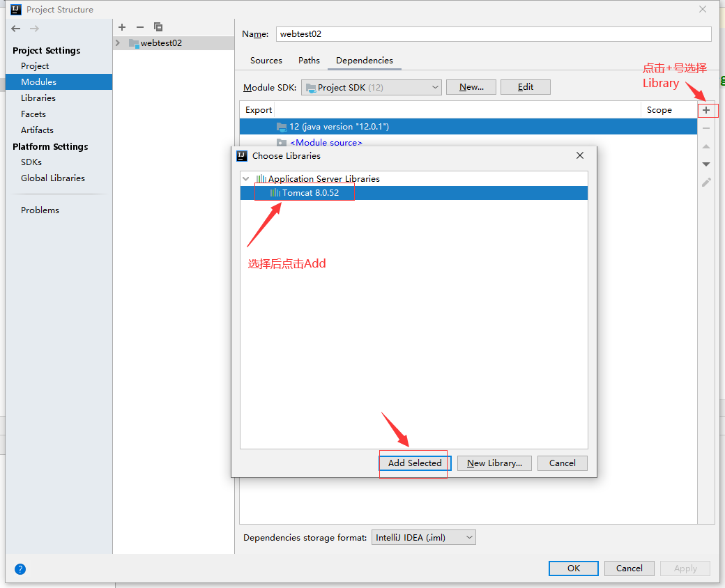
Task: Move dependency down with down arrow
Action: (x=706, y=164)
